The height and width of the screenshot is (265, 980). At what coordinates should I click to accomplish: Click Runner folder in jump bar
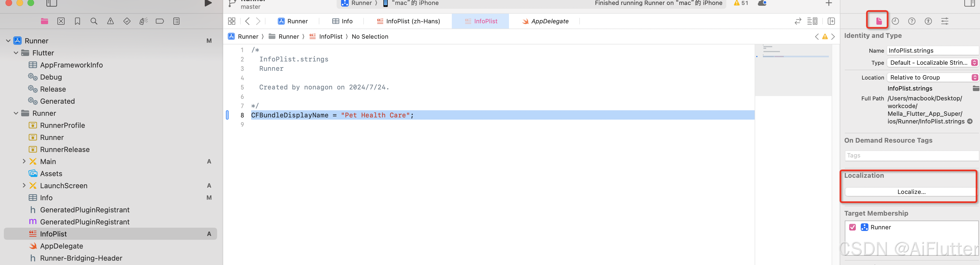pos(284,37)
